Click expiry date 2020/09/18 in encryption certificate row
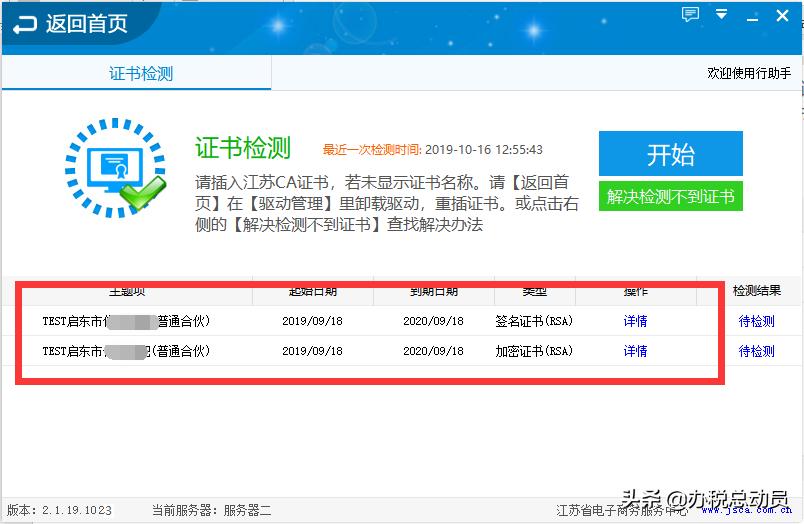 pos(433,351)
